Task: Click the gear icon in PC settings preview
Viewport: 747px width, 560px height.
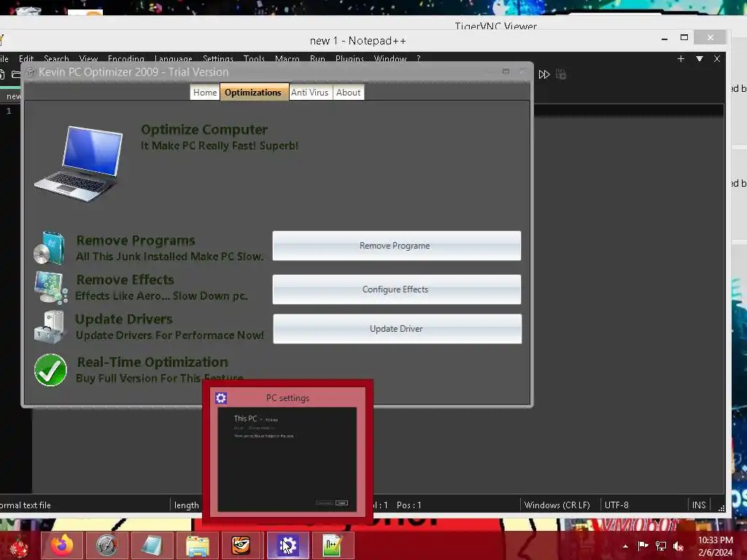Action: pos(221,397)
